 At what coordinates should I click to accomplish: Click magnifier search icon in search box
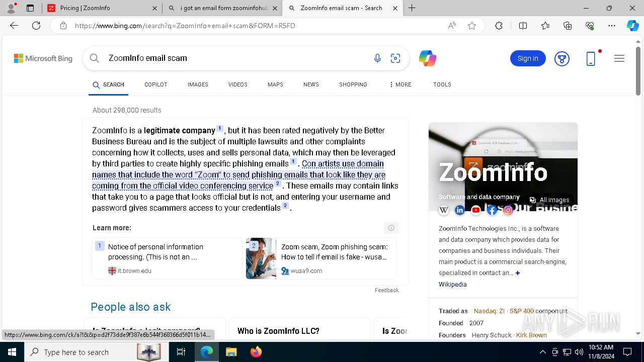point(94,58)
